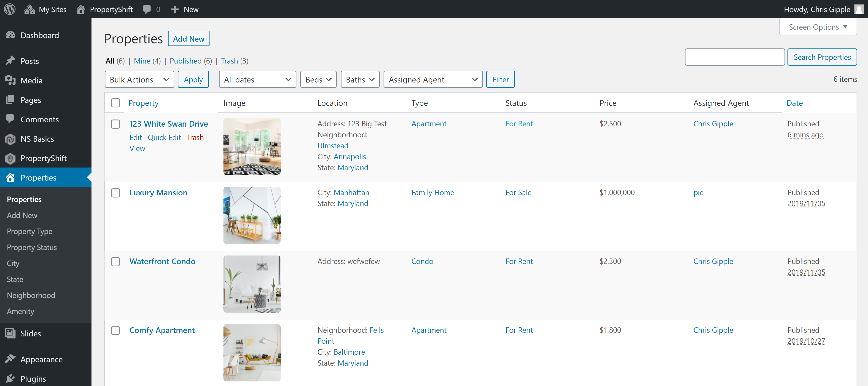868x386 pixels.
Task: Click the Dashboard gauge icon
Action: pyautogui.click(x=11, y=35)
